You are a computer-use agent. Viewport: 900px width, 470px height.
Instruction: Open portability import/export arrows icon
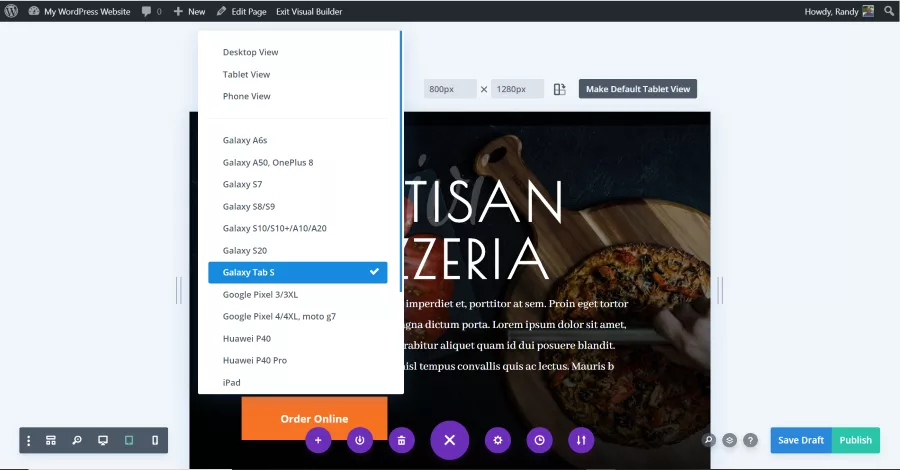pyautogui.click(x=581, y=440)
